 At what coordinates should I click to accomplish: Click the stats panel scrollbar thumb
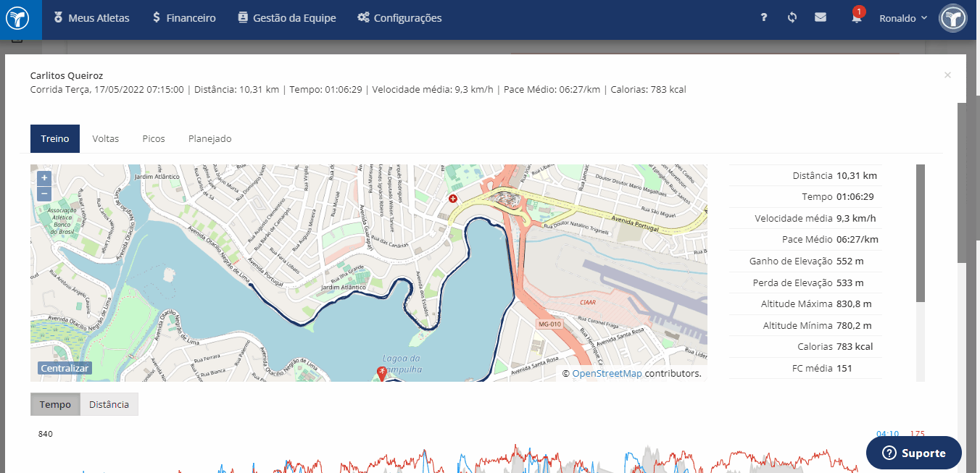(921, 233)
